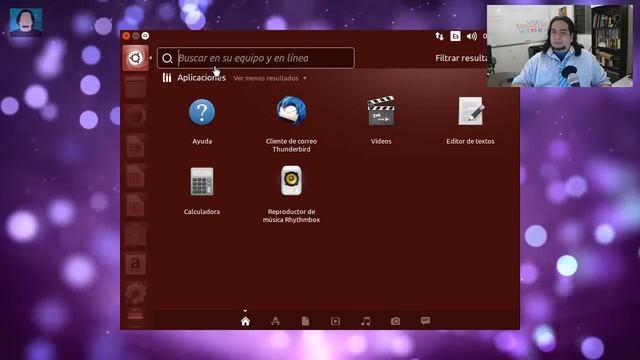Open Filtrar resultados filter panel
Screen dimensions: 640x360
point(461,58)
